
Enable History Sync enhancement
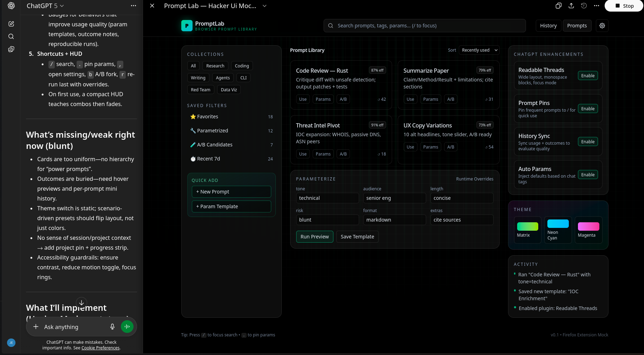coord(588,142)
